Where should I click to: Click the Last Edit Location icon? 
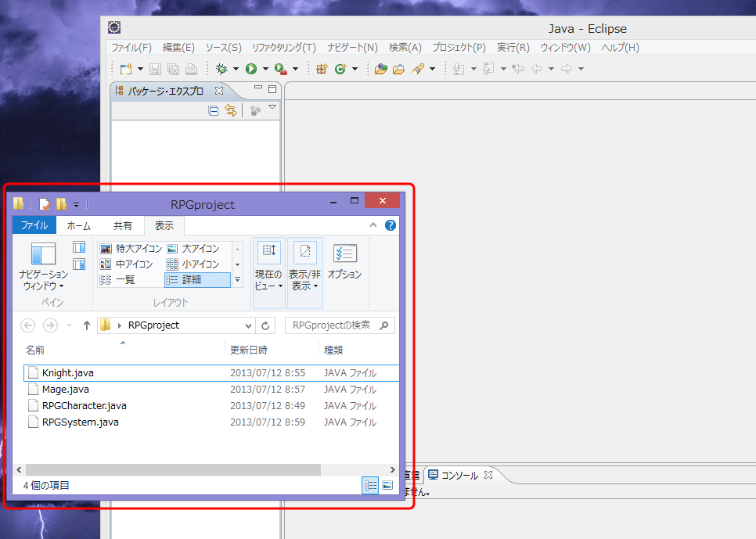(x=518, y=69)
